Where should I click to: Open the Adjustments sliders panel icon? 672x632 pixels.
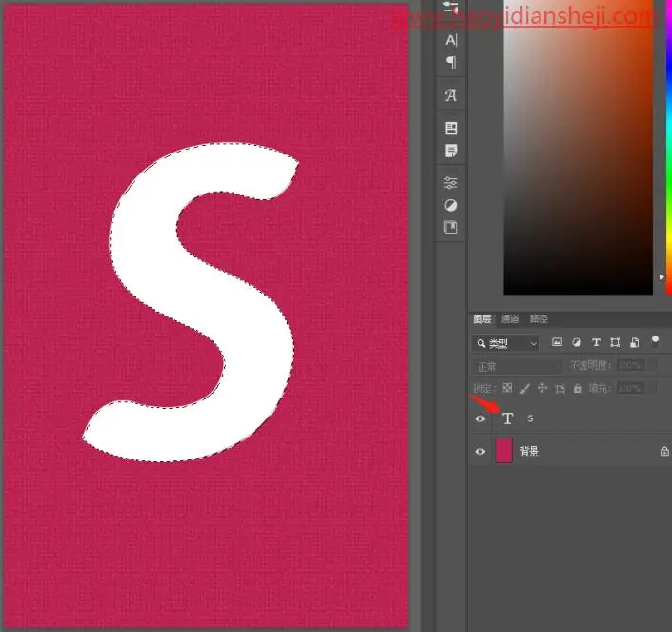[451, 183]
